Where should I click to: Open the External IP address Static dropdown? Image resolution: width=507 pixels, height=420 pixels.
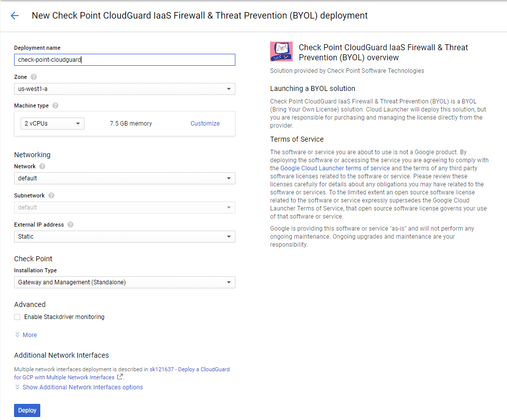[124, 237]
